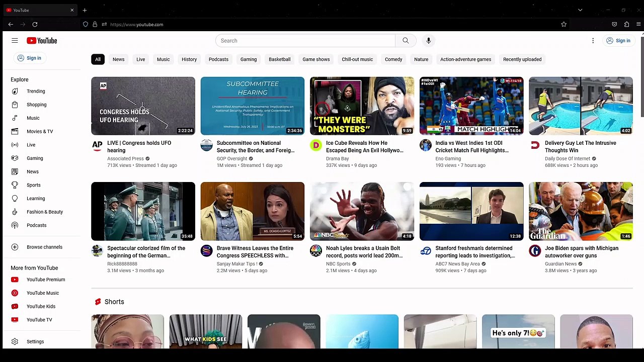This screenshot has height=362, width=644.
Task: Click the NBC Sports channel avatar
Action: 316,251
